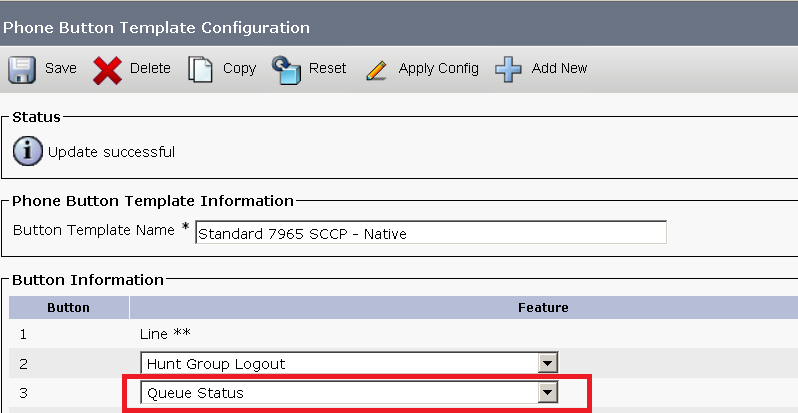Select the Hunt Group Logout combo box
798x413 pixels.
[349, 364]
